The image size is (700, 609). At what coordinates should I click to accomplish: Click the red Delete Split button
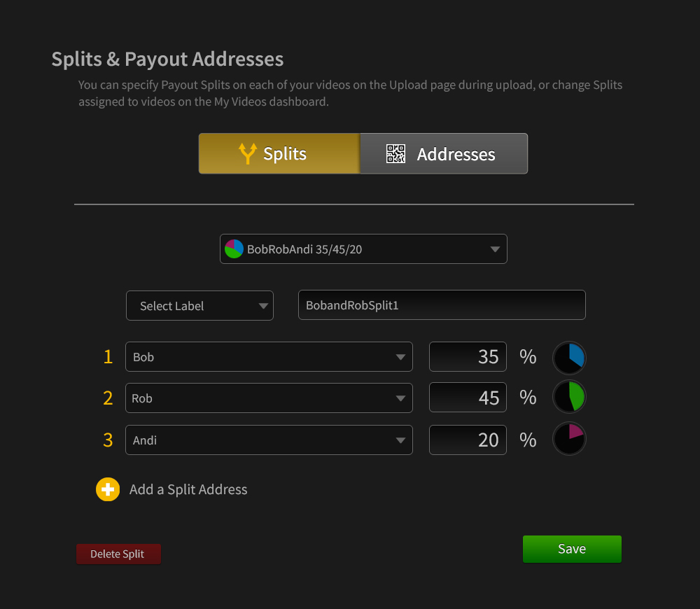pos(118,554)
